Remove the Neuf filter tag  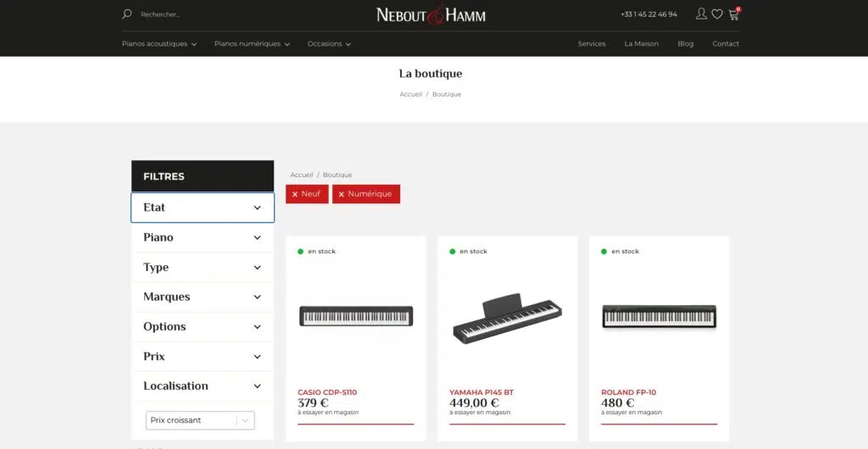pyautogui.click(x=307, y=194)
